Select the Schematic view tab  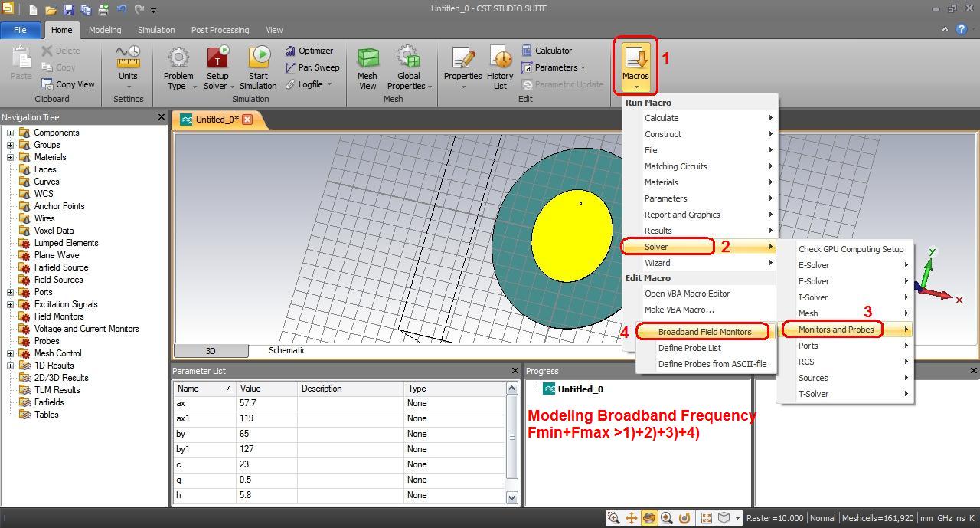[287, 350]
